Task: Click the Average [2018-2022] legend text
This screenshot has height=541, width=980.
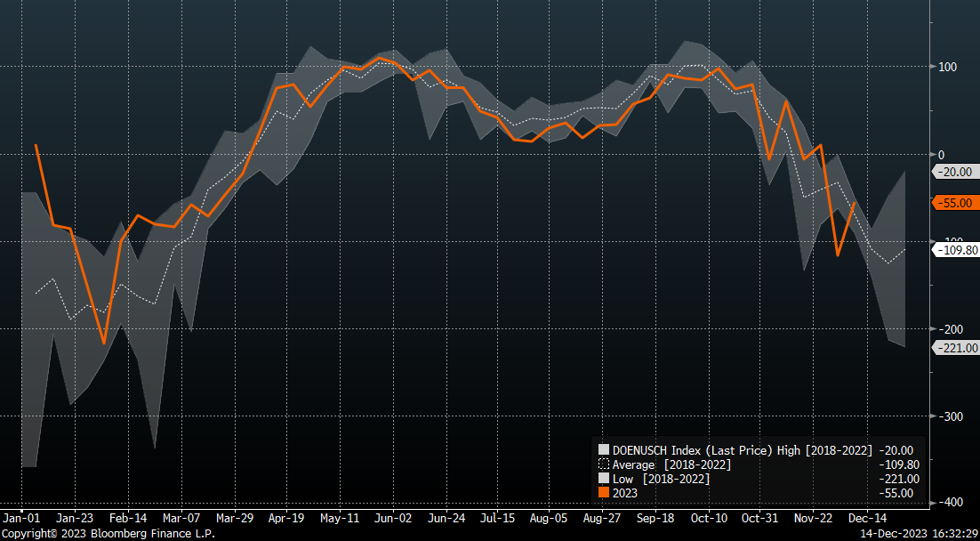Action: [x=671, y=464]
